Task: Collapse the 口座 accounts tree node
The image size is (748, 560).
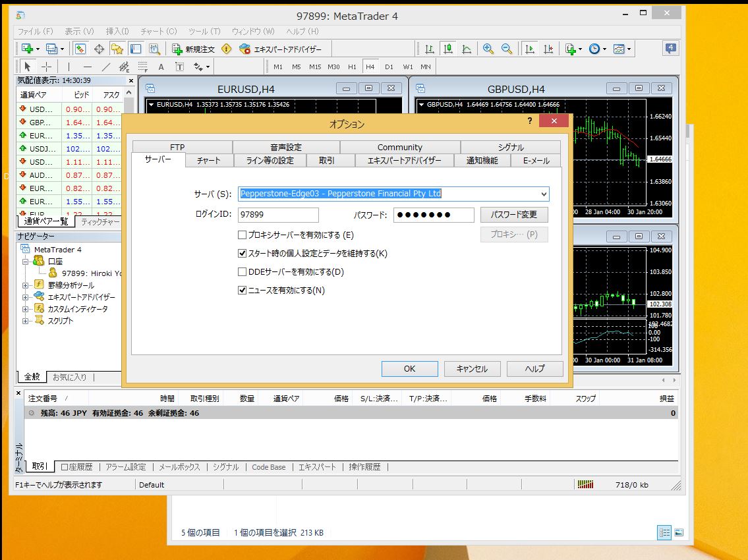Action: pyautogui.click(x=25, y=262)
